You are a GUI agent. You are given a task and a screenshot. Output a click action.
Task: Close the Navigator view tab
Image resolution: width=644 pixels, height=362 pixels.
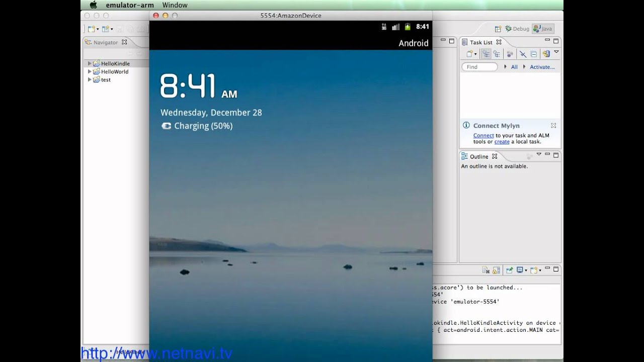(124, 42)
